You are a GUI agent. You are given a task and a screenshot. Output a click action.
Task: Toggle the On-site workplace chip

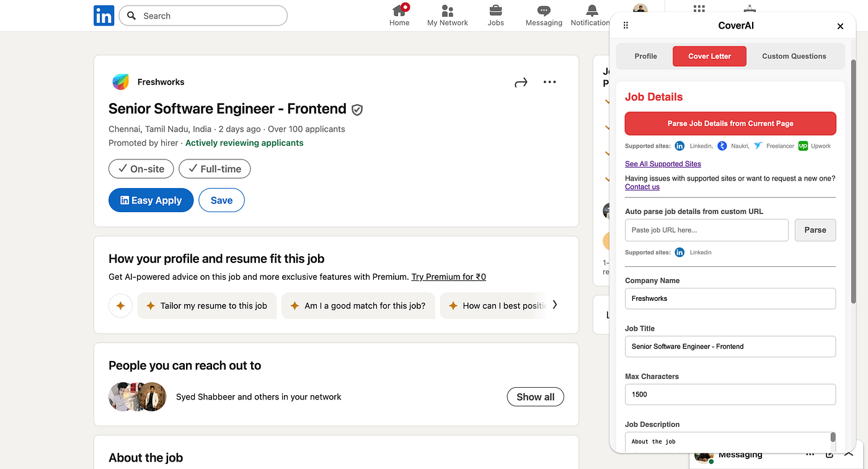[141, 169]
